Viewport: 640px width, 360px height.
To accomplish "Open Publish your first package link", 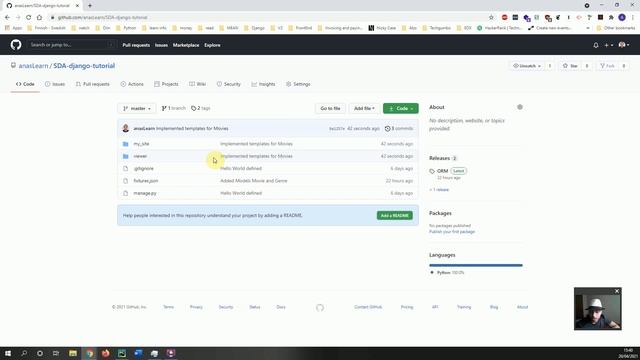I will click(452, 232).
